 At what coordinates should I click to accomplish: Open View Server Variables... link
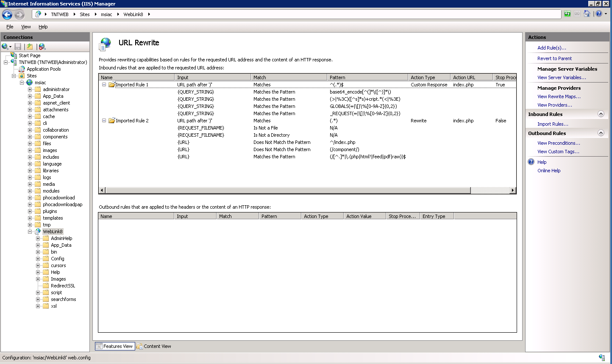pyautogui.click(x=562, y=77)
